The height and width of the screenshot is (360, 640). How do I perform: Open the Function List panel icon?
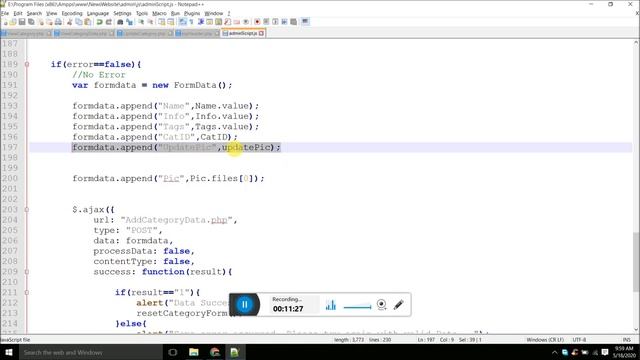[x=227, y=22]
